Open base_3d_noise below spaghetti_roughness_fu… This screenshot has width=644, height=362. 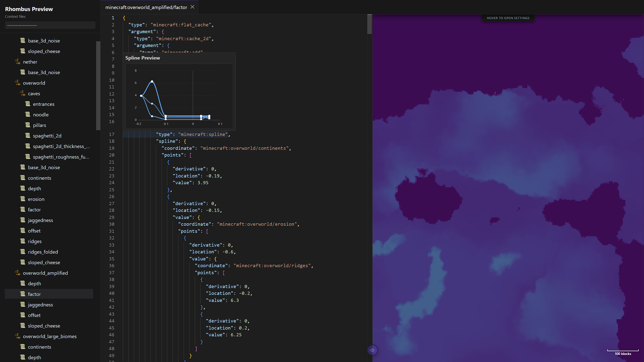click(x=44, y=167)
